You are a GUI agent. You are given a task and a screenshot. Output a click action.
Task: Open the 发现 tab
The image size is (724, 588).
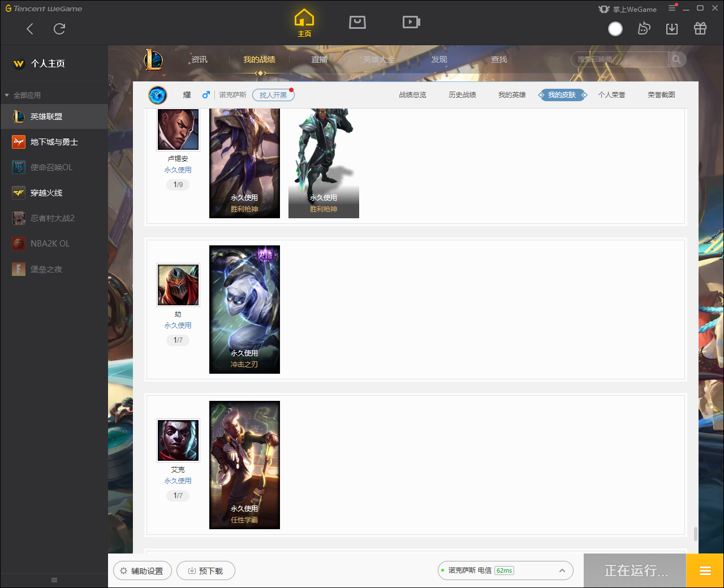click(439, 59)
